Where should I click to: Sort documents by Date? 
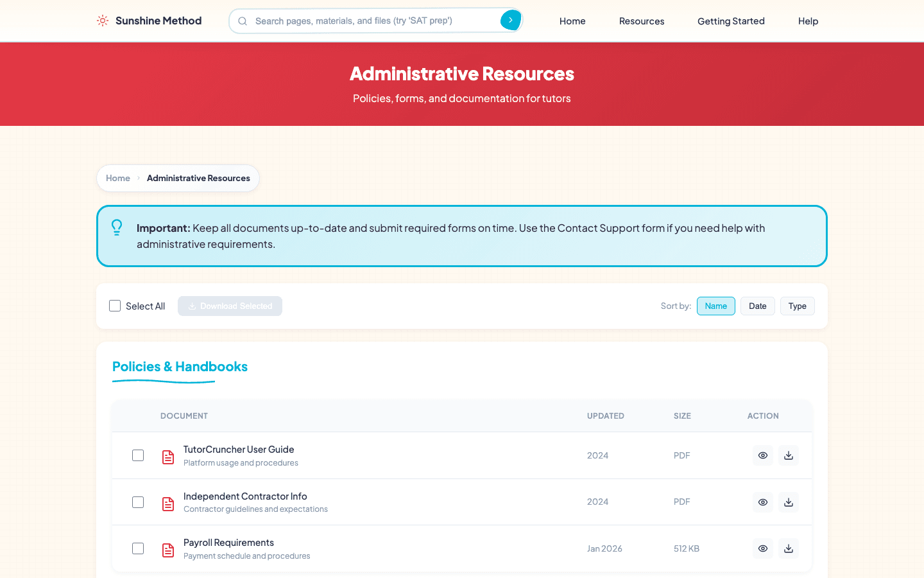(757, 306)
